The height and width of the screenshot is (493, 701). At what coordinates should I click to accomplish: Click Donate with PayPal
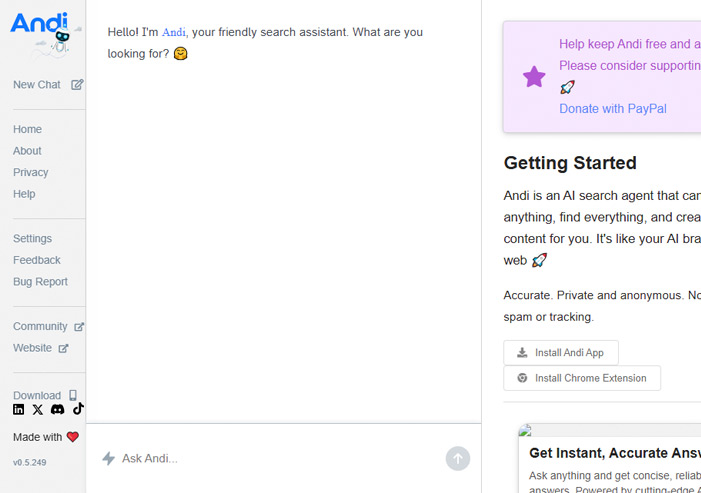coord(613,109)
